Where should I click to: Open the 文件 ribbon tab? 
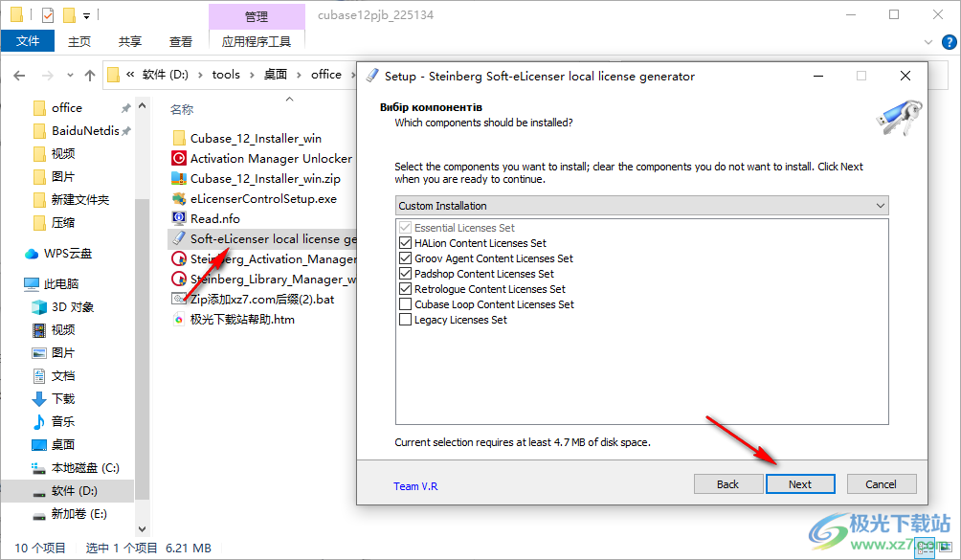tap(28, 41)
